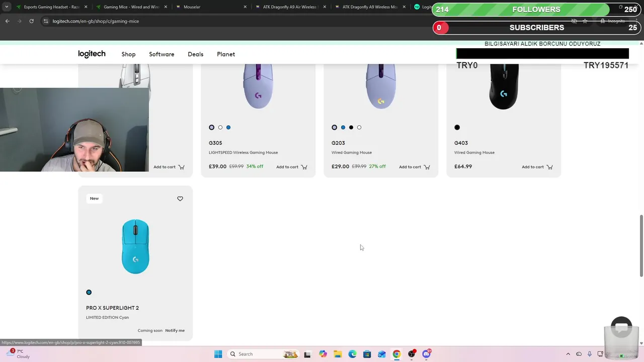Go back with the browser back arrow
Image resolution: width=644 pixels, height=362 pixels.
[x=7, y=21]
